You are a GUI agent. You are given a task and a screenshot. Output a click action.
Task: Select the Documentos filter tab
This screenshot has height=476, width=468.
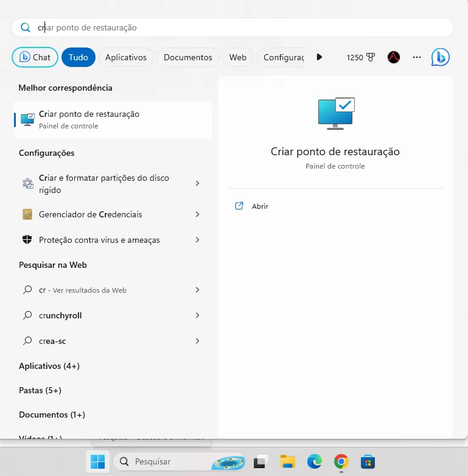point(187,57)
